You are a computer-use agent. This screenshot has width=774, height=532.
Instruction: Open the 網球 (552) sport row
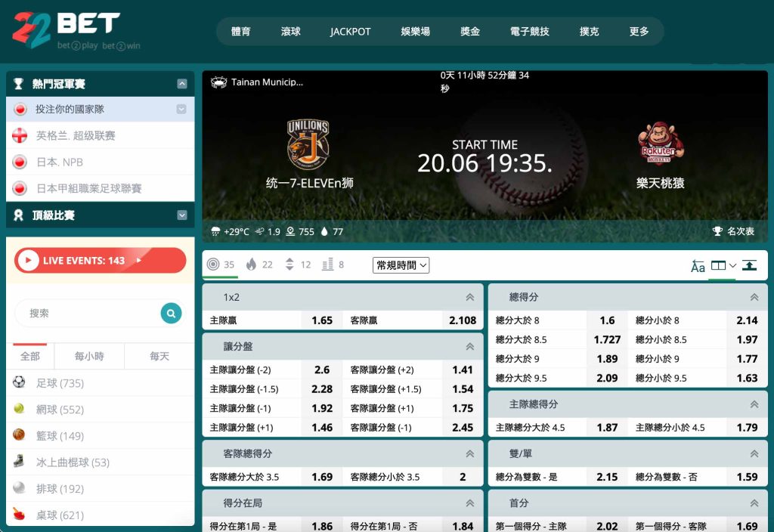(101, 409)
